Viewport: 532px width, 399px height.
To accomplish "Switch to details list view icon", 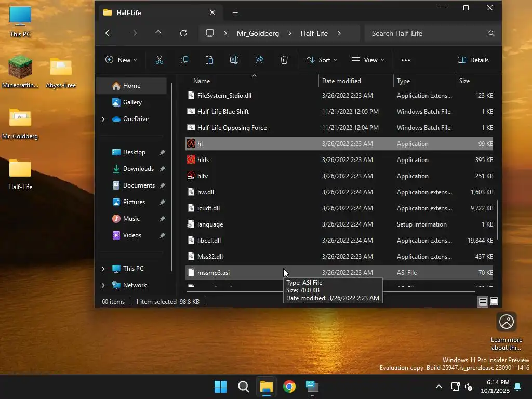I will coord(483,302).
